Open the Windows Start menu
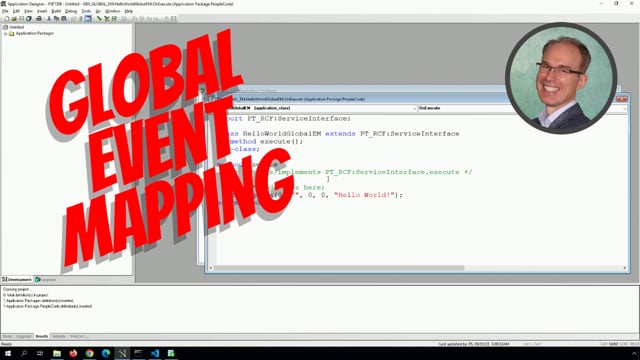 8,353
